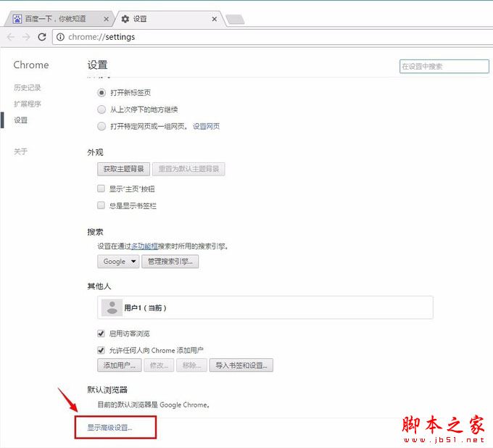The height and width of the screenshot is (448, 493).
Task: Click 获取主题背景 button
Action: coord(123,169)
